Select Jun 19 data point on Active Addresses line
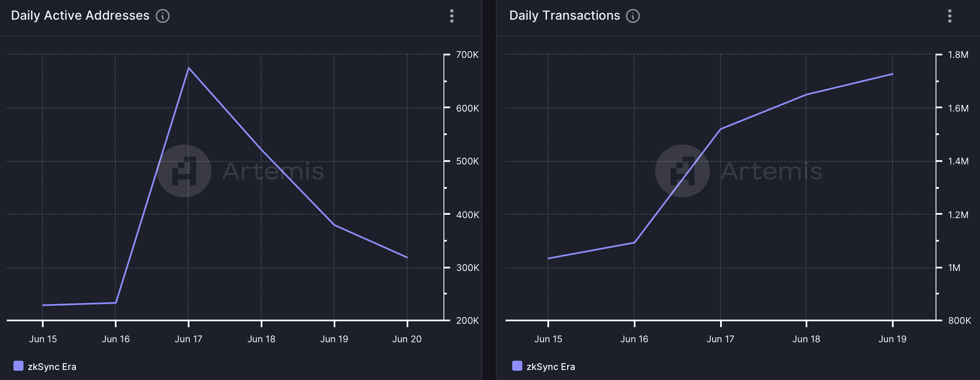Image resolution: width=980 pixels, height=380 pixels. point(334,225)
